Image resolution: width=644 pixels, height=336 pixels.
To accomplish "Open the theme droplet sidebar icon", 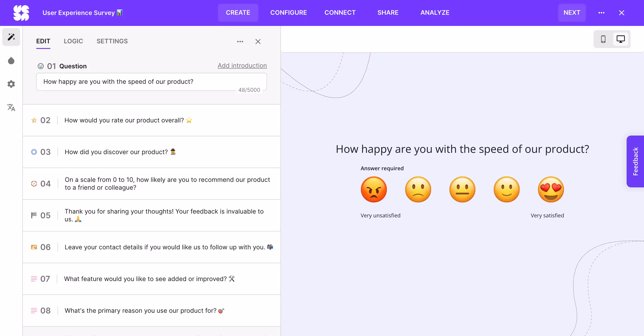I will pos(11,61).
